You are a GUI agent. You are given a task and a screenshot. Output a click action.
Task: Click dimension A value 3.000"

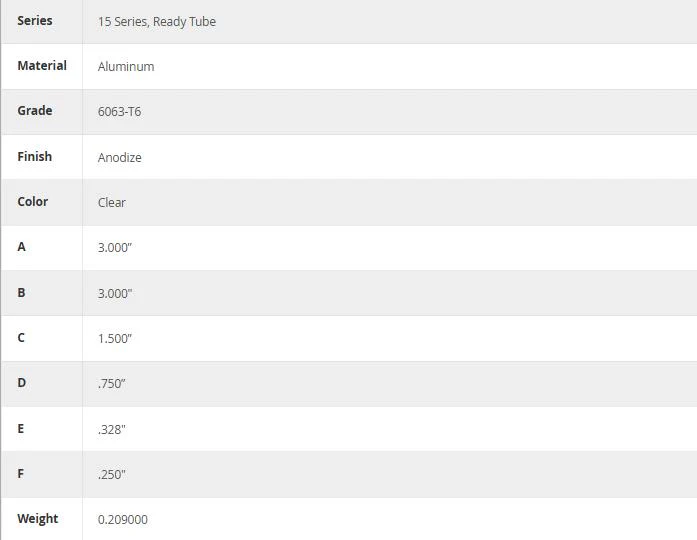click(x=115, y=247)
